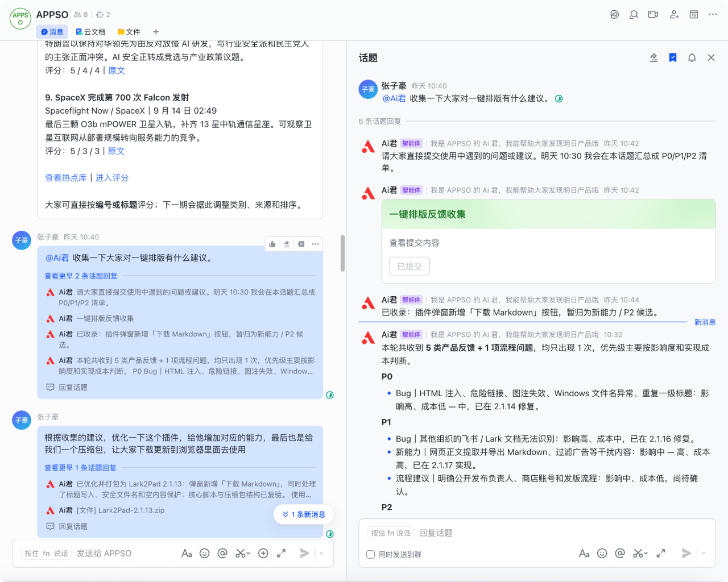Image resolution: width=728 pixels, height=582 pixels.
Task: Open the 原文 link for the SpaceX item
Action: [117, 151]
